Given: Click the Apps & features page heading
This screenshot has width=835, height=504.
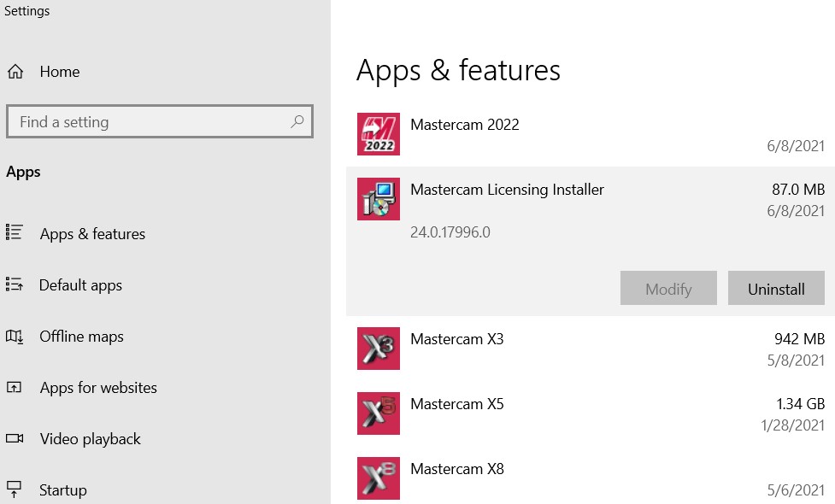Looking at the screenshot, I should pos(458,70).
